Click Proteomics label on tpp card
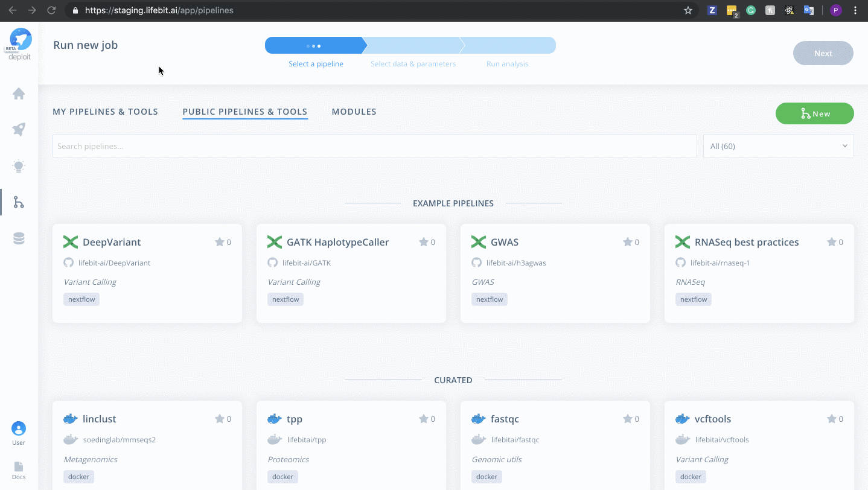The height and width of the screenshot is (490, 868). (x=289, y=459)
